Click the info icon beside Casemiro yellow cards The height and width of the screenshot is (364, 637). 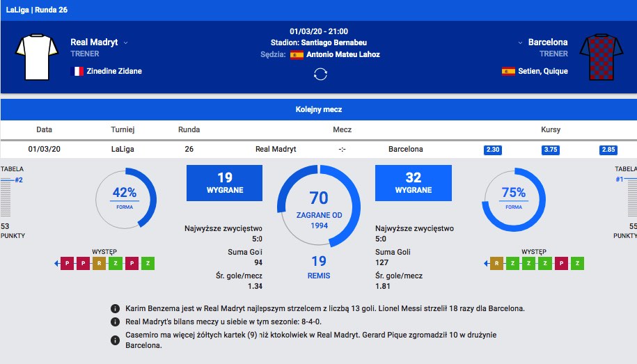[115, 340]
